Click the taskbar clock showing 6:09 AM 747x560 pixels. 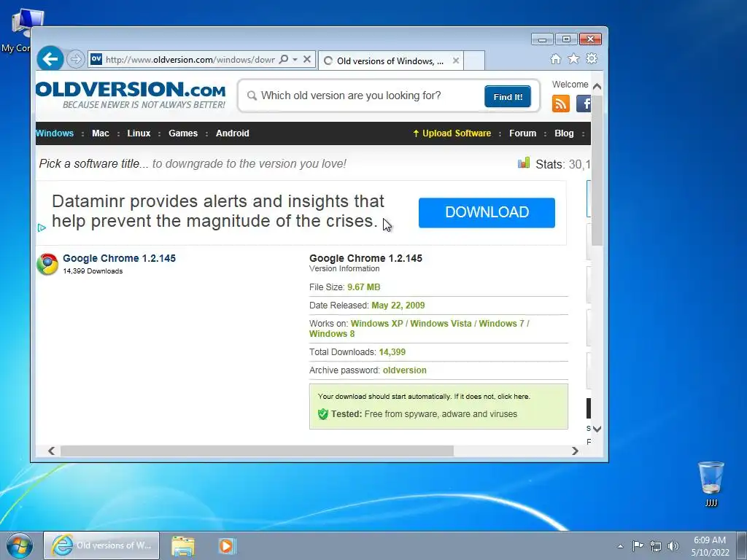[710, 546]
